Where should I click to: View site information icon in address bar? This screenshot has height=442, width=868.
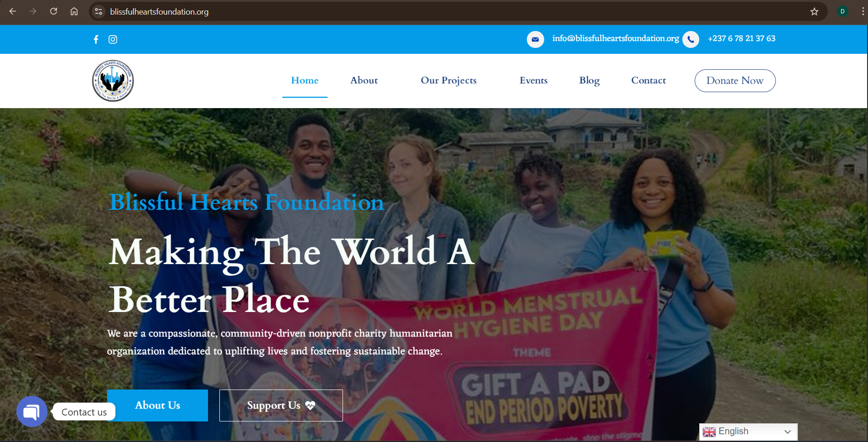(x=98, y=11)
